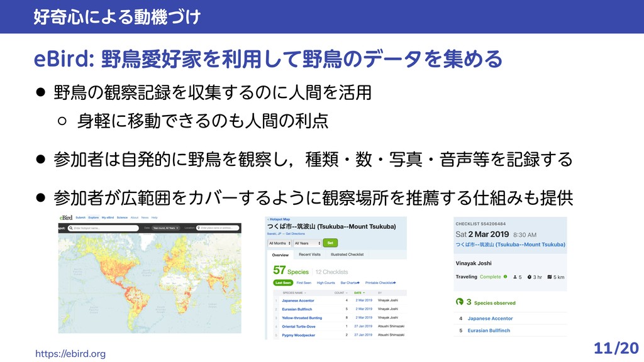644x362 pixels.
Task: Sort by the green DATE column header
Action: (x=359, y=293)
